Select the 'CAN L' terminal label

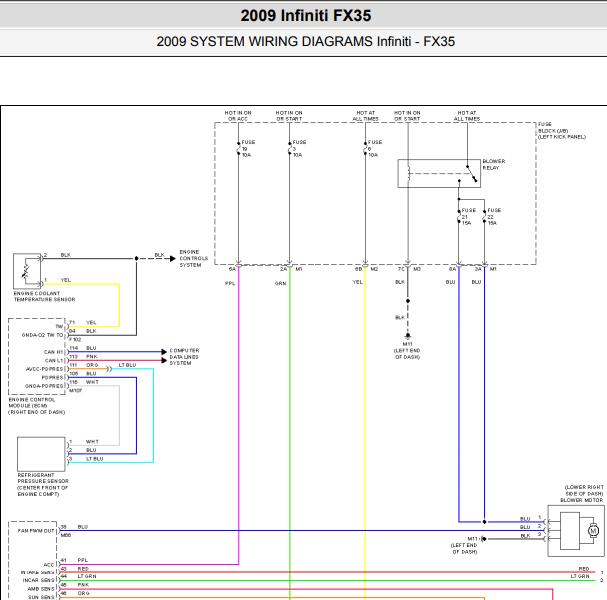(54, 360)
